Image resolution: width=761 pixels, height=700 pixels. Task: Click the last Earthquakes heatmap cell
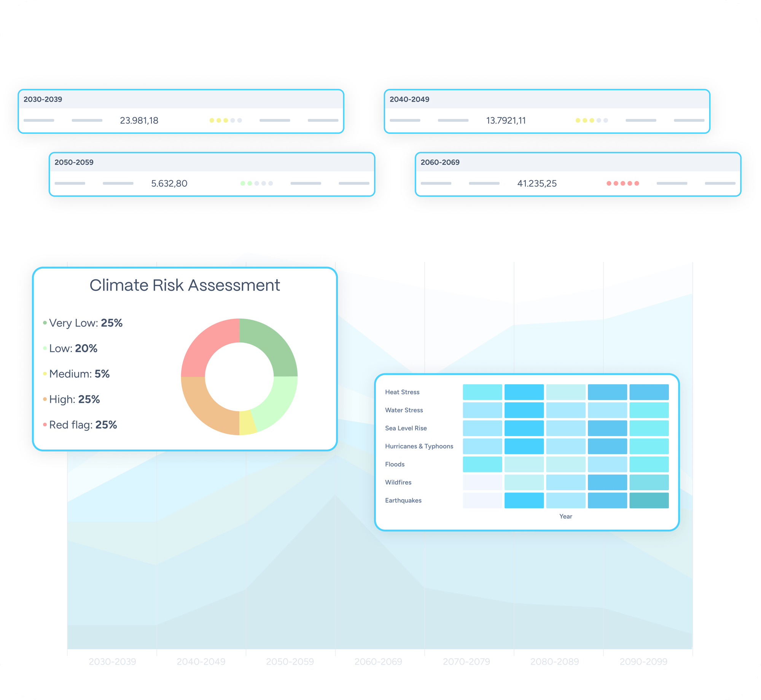(x=649, y=500)
